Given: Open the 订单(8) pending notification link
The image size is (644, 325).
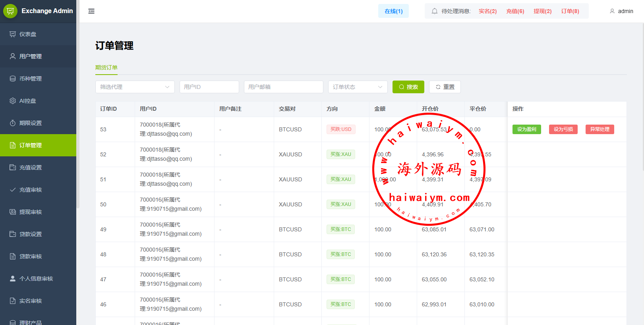Looking at the screenshot, I should tap(570, 11).
